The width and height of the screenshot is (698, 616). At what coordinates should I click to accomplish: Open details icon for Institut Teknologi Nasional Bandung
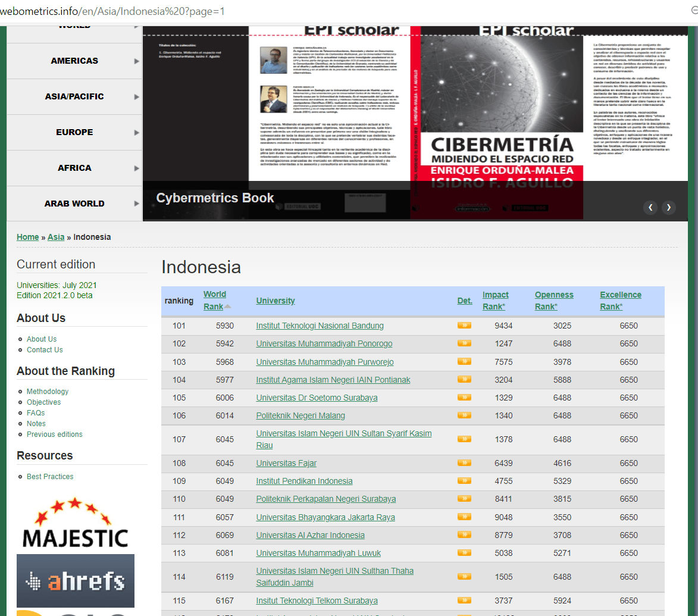pyautogui.click(x=464, y=326)
